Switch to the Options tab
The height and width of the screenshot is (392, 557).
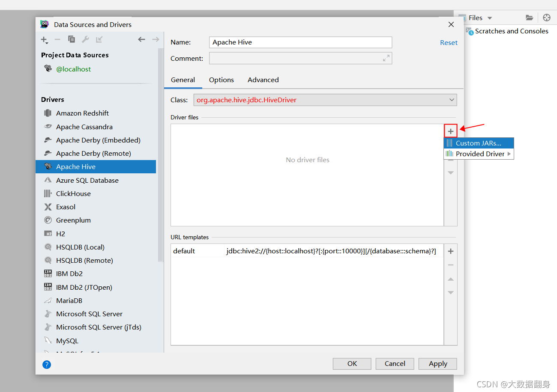point(222,80)
